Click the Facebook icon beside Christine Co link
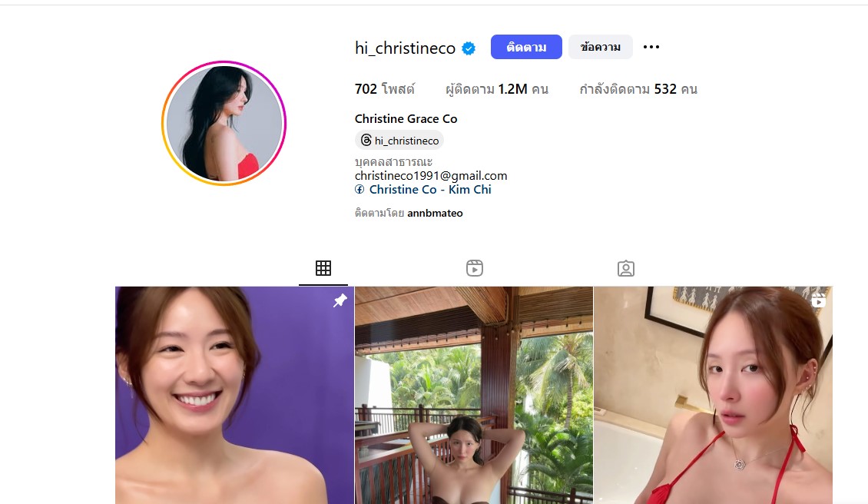 tap(359, 190)
